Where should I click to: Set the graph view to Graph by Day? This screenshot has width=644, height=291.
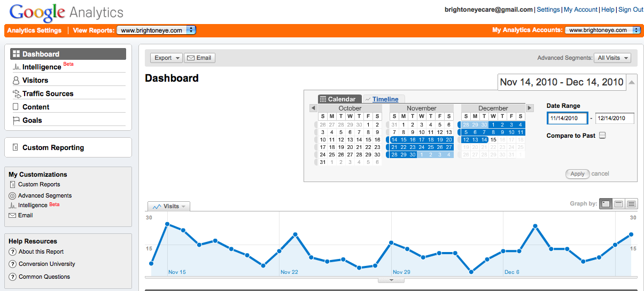(x=606, y=203)
